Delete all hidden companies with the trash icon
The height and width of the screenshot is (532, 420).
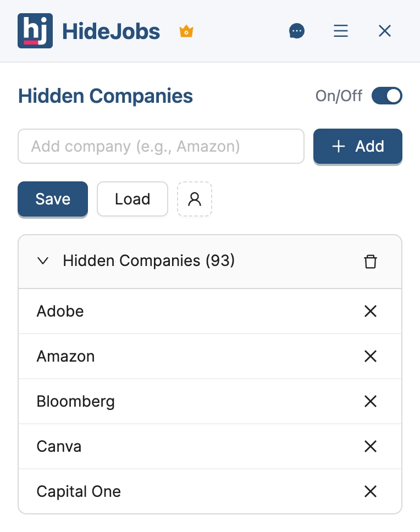[371, 262]
